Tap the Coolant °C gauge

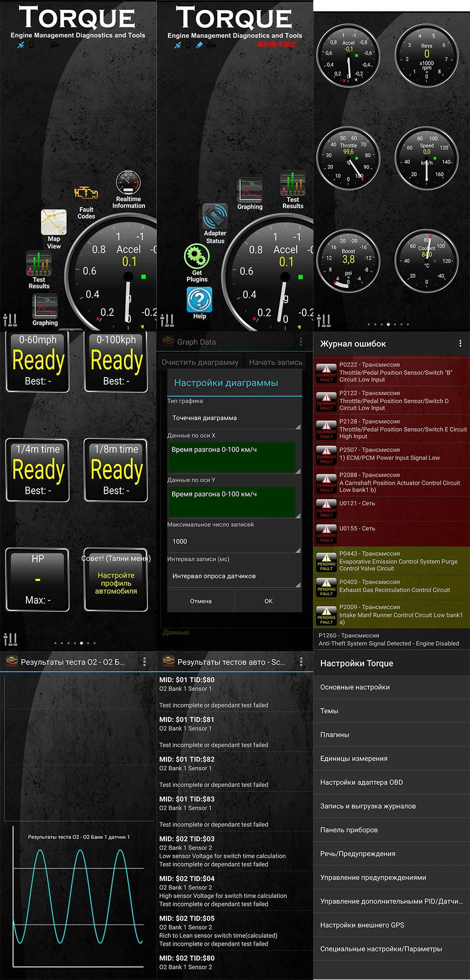(x=426, y=261)
